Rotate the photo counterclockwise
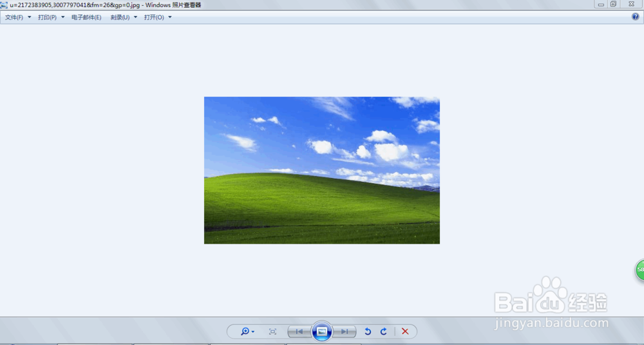The image size is (644, 345). pyautogui.click(x=368, y=331)
